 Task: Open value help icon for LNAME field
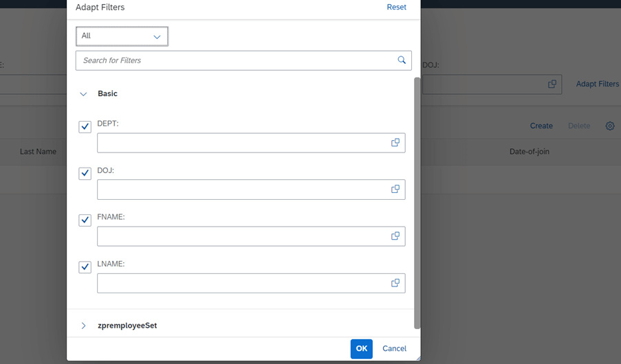[395, 283]
